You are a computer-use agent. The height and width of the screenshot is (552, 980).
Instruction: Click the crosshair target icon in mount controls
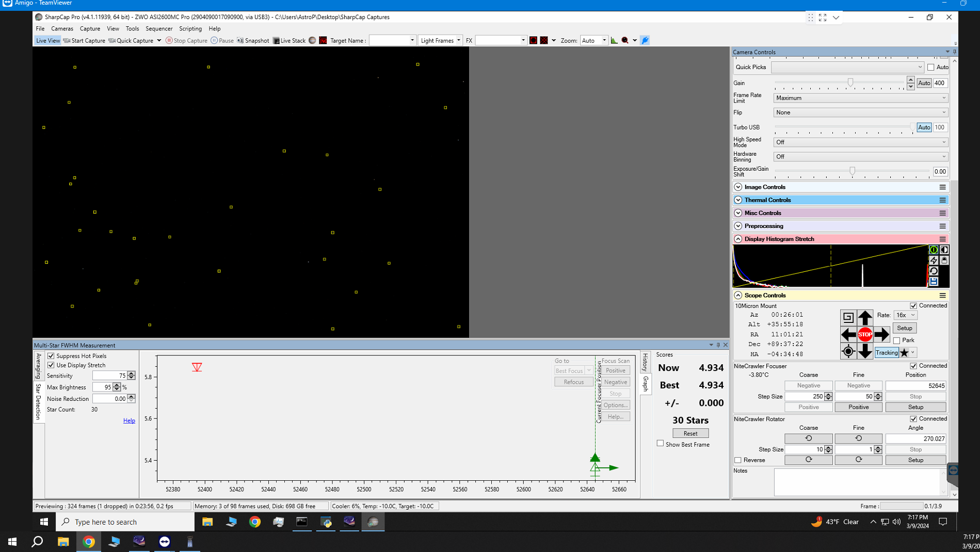[848, 351]
